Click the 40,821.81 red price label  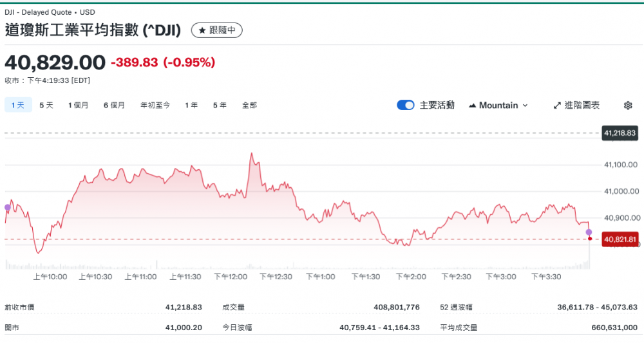[620, 239]
